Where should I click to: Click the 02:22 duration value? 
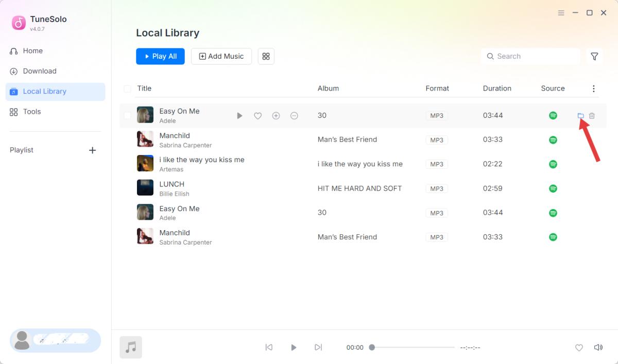(x=493, y=164)
